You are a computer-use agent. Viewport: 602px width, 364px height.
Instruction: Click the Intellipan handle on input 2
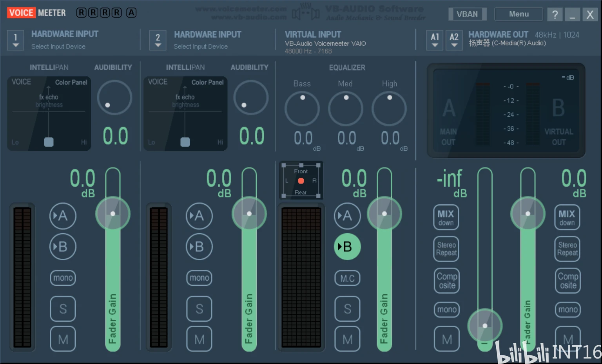tap(185, 142)
